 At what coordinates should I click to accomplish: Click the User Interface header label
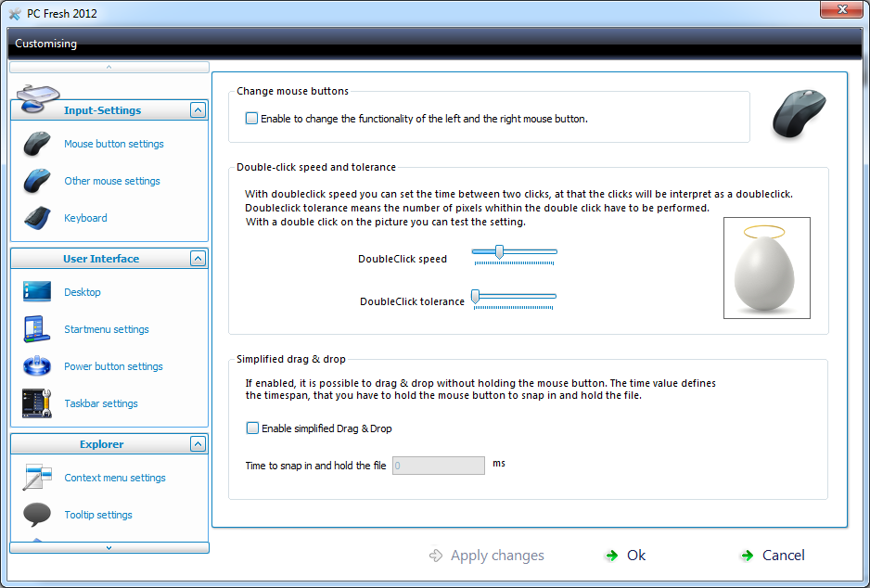click(x=101, y=259)
